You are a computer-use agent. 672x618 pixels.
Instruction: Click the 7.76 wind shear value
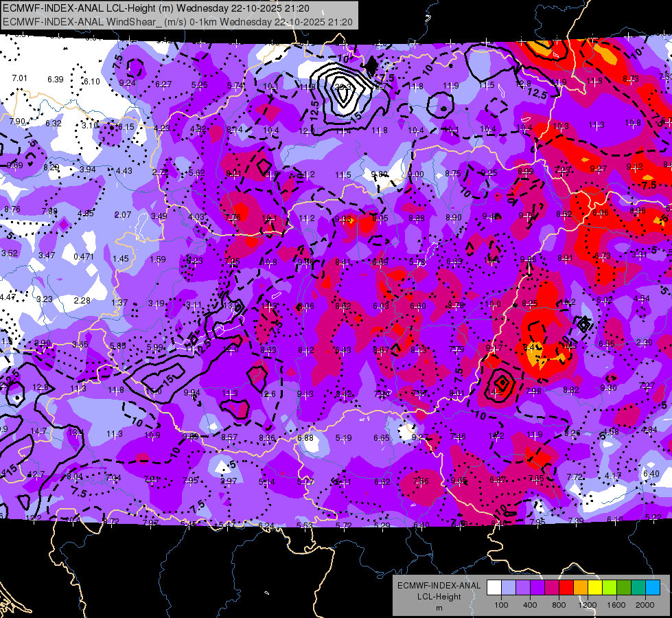point(233,218)
